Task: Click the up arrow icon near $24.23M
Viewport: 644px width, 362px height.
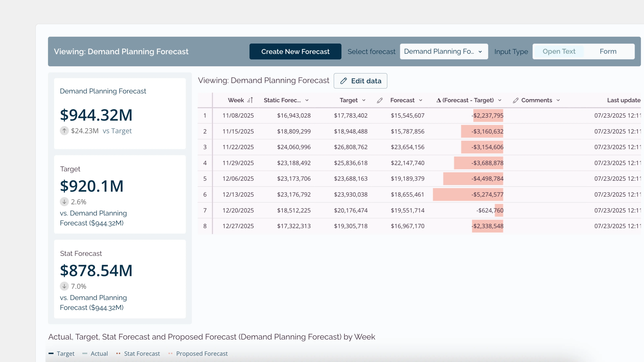Action: point(64,131)
